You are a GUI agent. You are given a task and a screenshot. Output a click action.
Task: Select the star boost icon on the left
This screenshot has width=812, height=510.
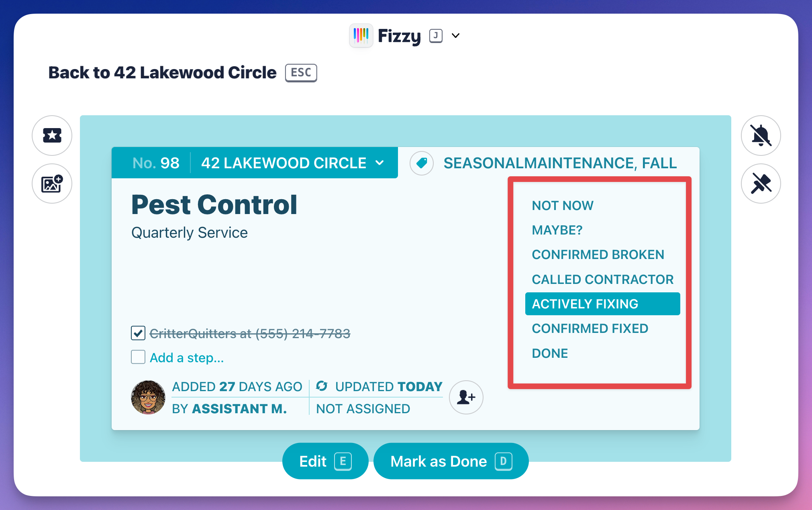click(52, 135)
